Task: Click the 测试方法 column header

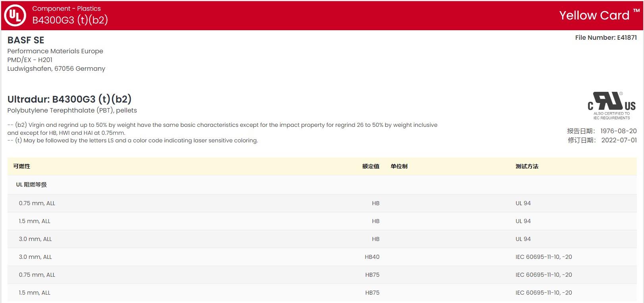Action: pyautogui.click(x=527, y=166)
